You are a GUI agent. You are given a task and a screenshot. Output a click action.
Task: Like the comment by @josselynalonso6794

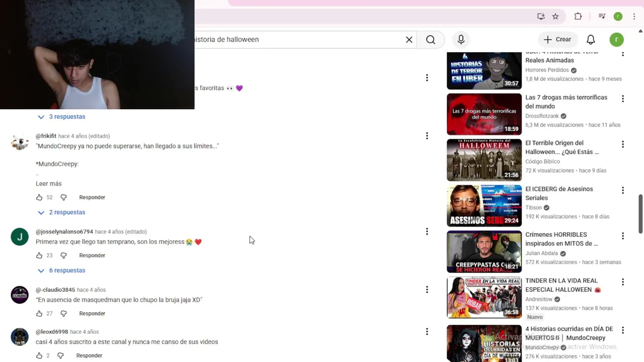(x=39, y=255)
